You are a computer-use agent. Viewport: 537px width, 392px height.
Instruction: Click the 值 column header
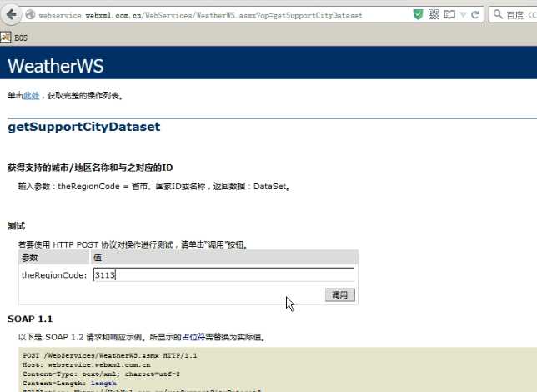224,258
